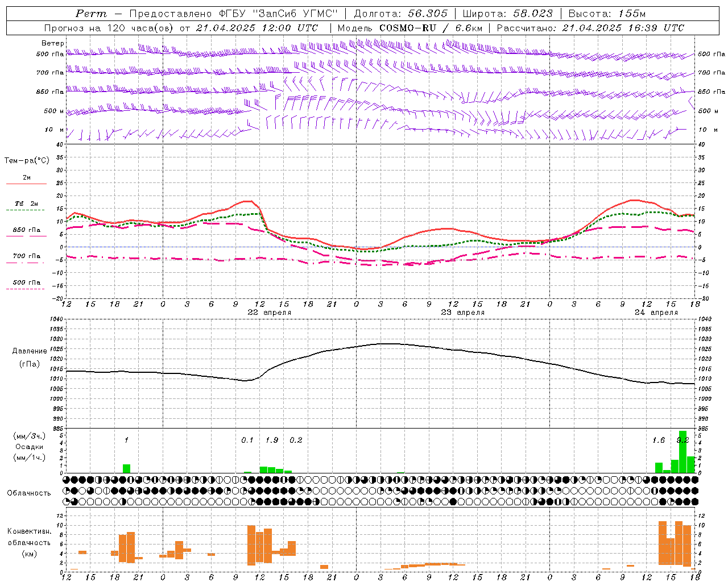The image size is (728, 582).
Task: Click the "(мм/3ч.)" precipitation unit label
Action: click(x=30, y=436)
